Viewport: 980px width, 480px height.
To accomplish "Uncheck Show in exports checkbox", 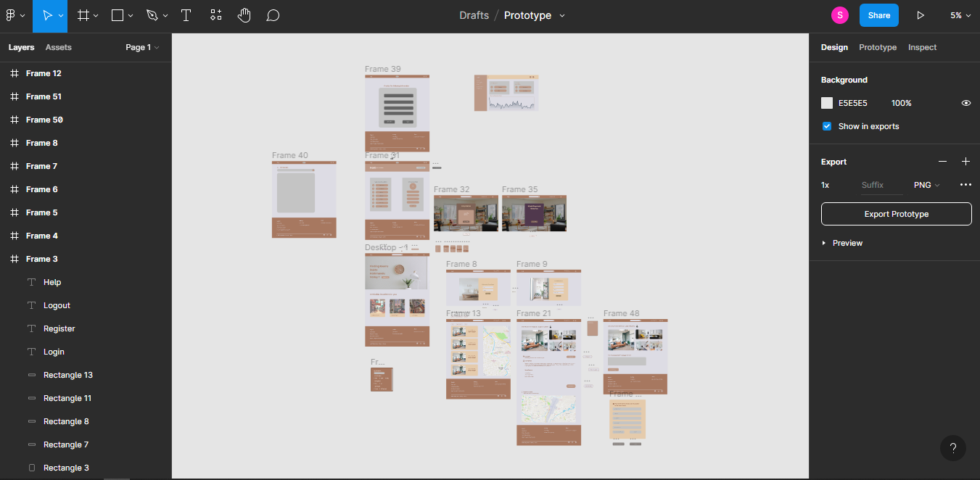I will pyautogui.click(x=826, y=126).
